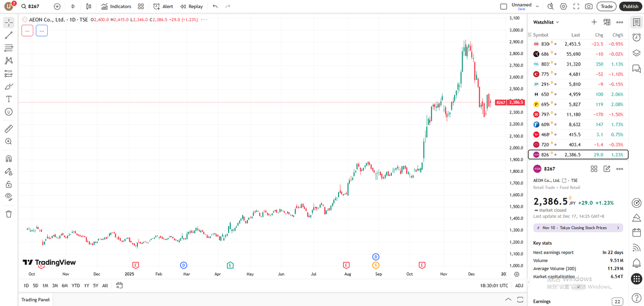Image resolution: width=644 pixels, height=306 pixels.
Task: Open the candlestick chart style menu
Action: (x=89, y=6)
